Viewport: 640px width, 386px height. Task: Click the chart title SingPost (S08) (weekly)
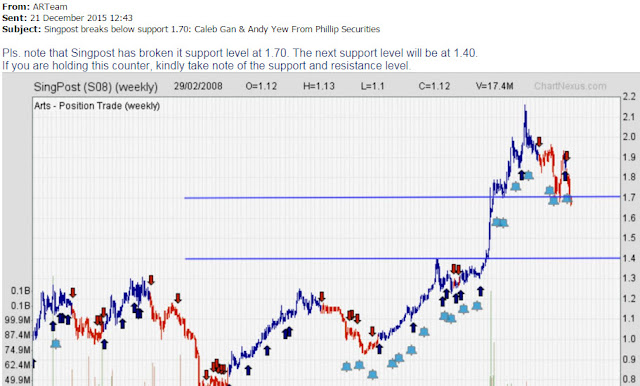coord(96,87)
